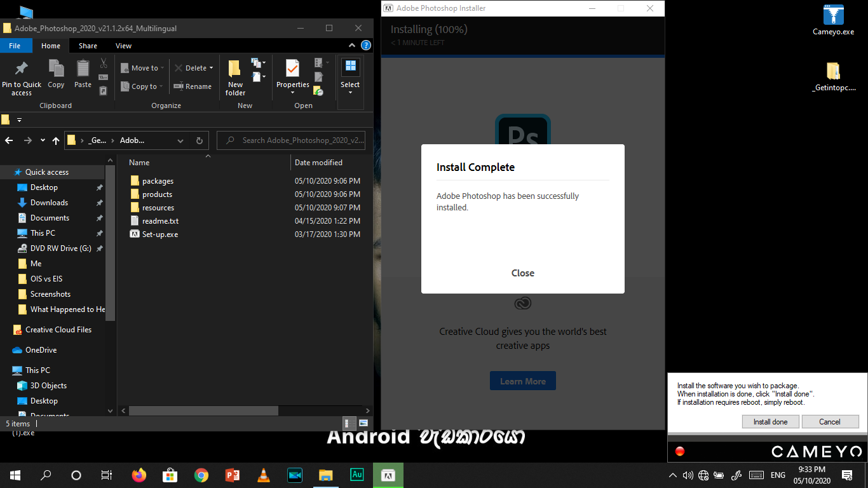Click the Rename button in Organize group
Image resolution: width=868 pixels, height=488 pixels.
tap(193, 86)
